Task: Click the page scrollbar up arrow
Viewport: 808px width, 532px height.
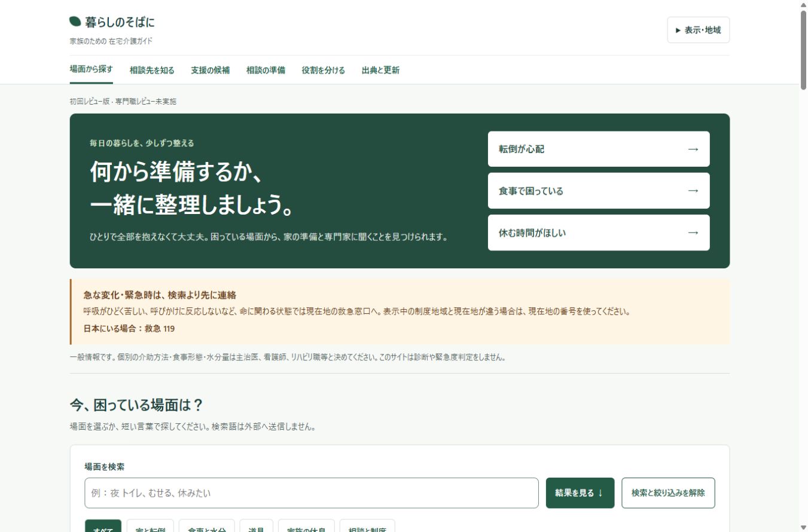Action: [x=803, y=5]
